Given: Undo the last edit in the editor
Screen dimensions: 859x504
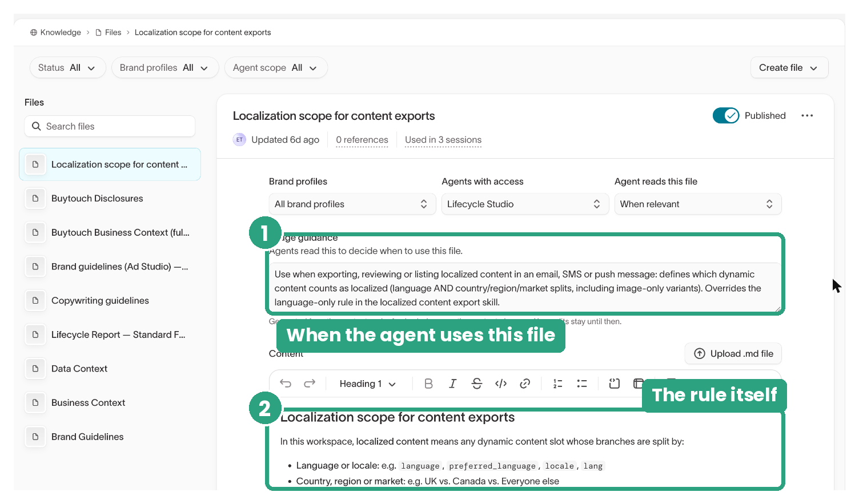Looking at the screenshot, I should coord(286,384).
